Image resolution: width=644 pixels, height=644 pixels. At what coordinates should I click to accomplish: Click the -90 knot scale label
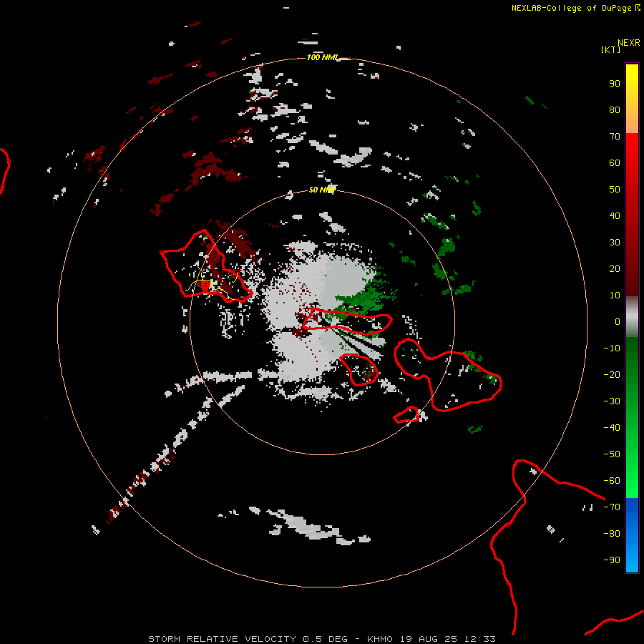[612, 560]
